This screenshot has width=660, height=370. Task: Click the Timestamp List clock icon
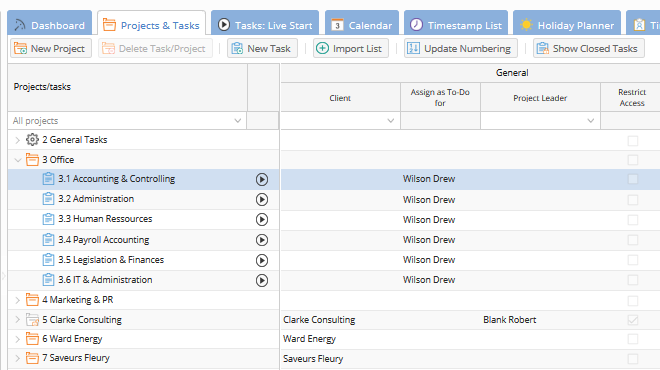(416, 25)
